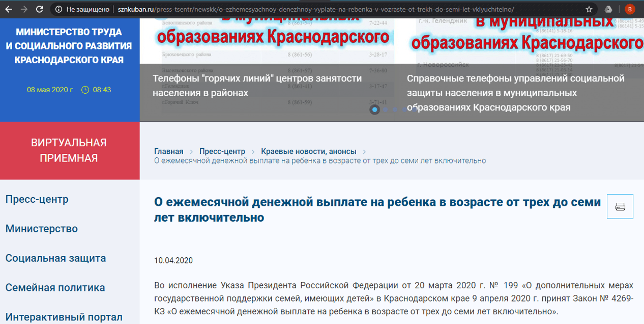Open the 'Виртуальная приемная' button
Screen dimensions: 644x324
(70, 150)
